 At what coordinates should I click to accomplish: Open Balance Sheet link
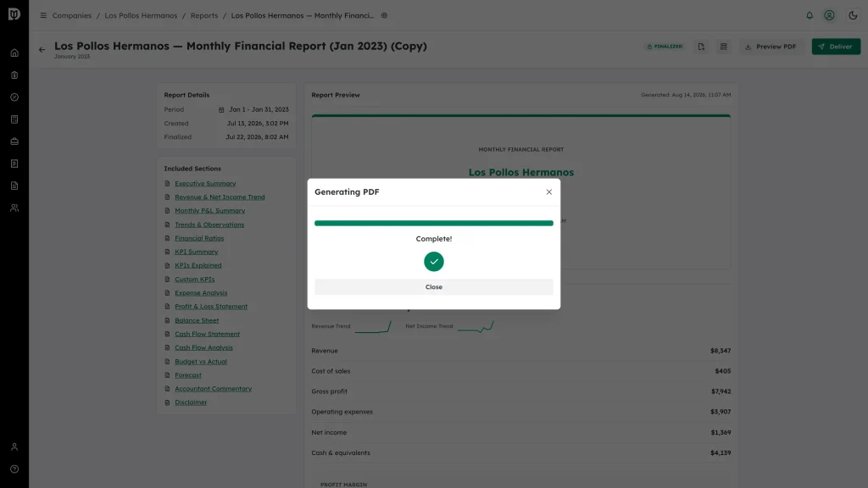pos(197,320)
